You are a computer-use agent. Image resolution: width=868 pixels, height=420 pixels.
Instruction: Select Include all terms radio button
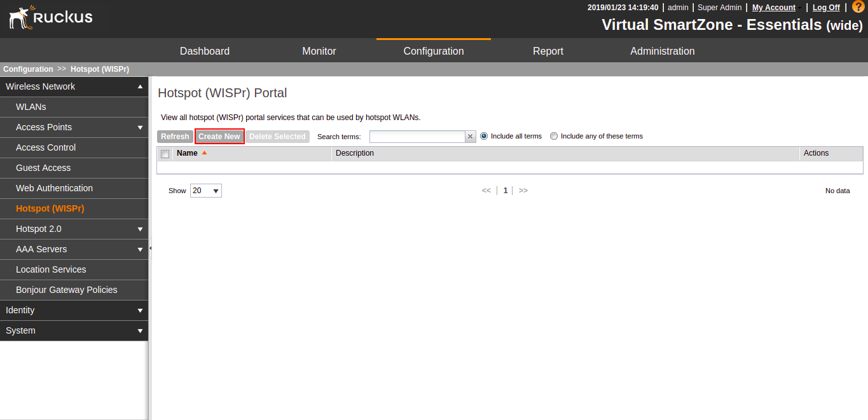(x=484, y=136)
